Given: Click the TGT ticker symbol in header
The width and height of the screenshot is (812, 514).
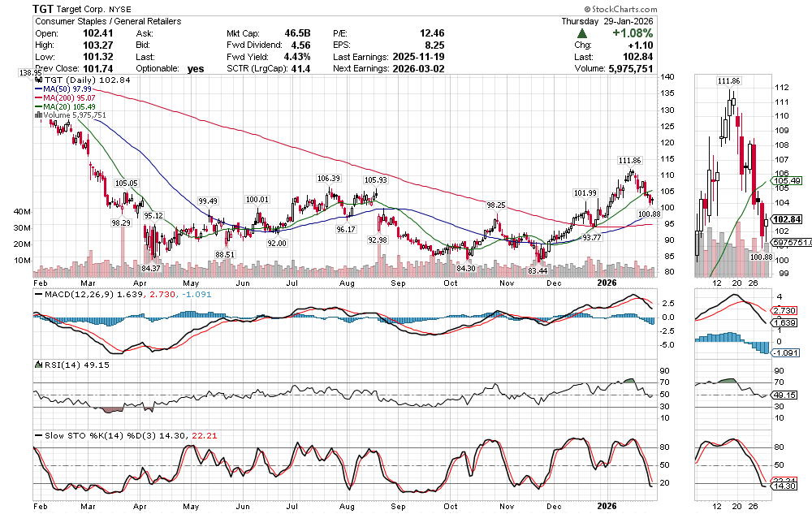Looking at the screenshot, I should tap(45, 8).
